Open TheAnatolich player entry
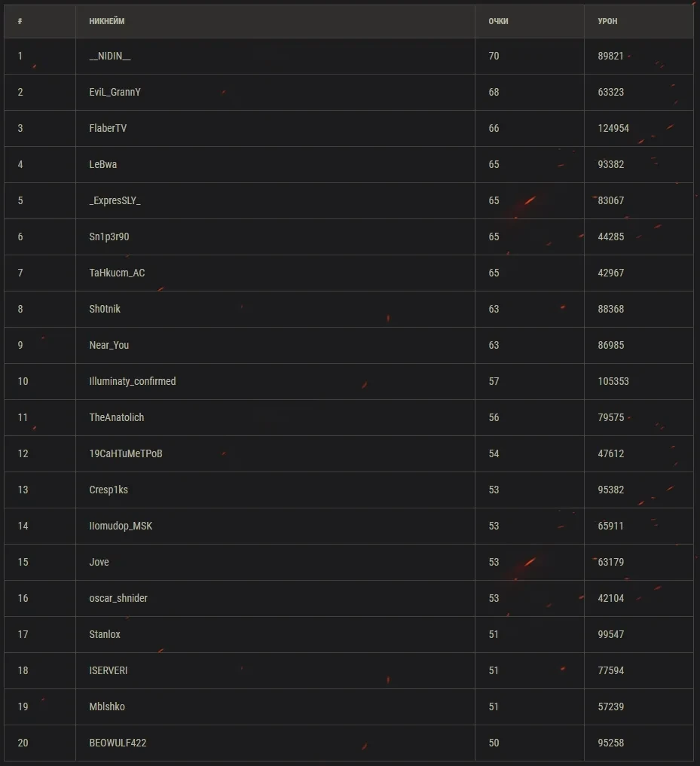Screen dimensions: 700x766 coord(117,418)
